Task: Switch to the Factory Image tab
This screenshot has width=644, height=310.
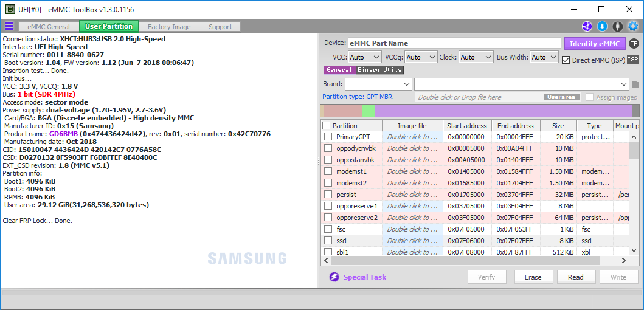Action: 169,27
